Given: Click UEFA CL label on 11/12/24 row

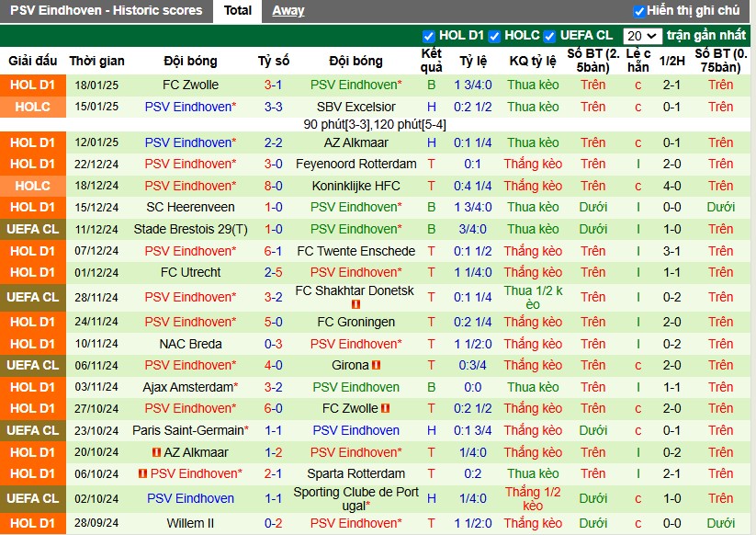Looking at the screenshot, I should tap(33, 229).
